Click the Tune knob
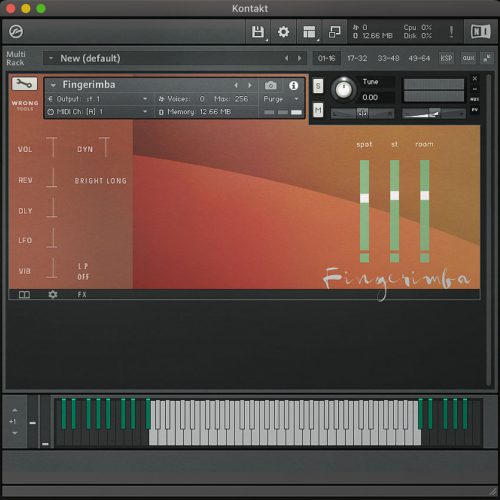This screenshot has height=500, width=500. click(x=343, y=89)
